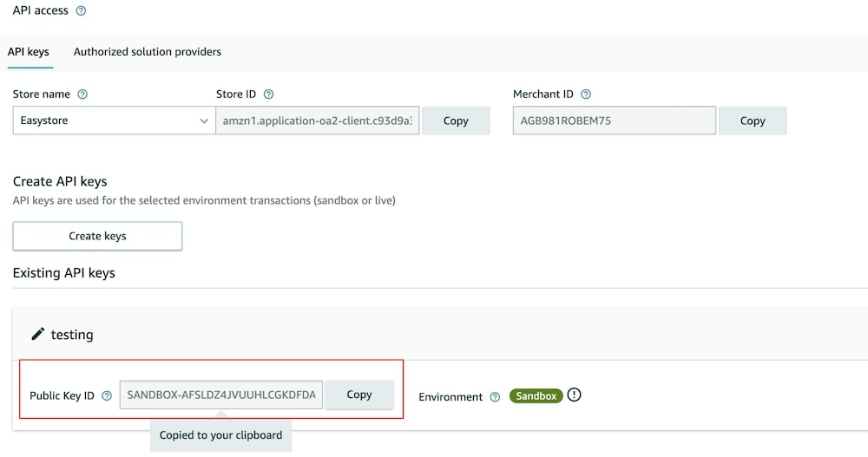The image size is (868, 457).
Task: Click the Merchant ID text field
Action: (x=614, y=121)
